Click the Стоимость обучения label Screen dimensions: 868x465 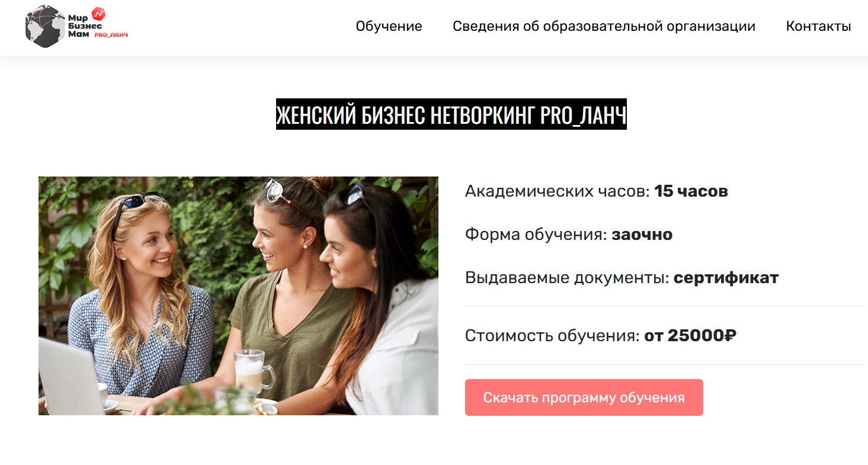[x=552, y=336]
